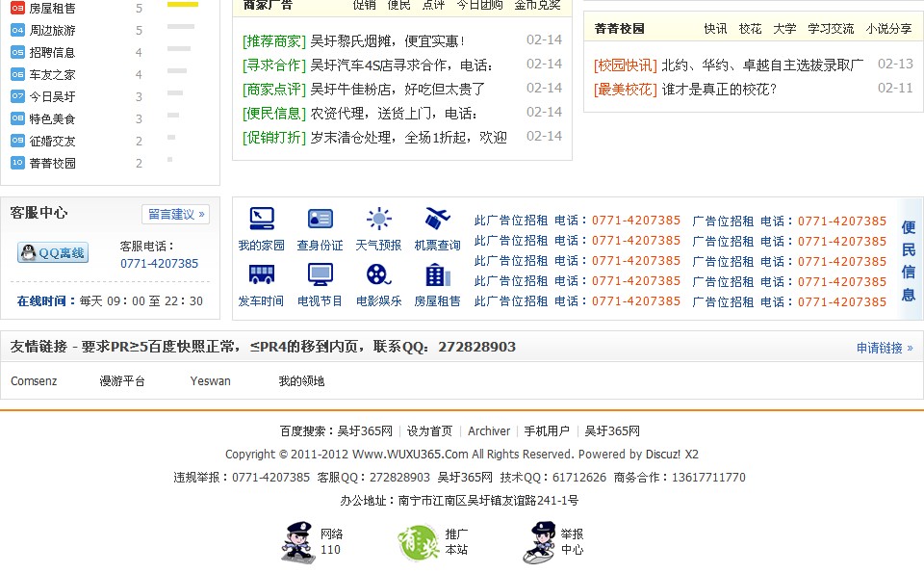Click the 便民信息 vertical side tab
924x573 pixels.
[908, 261]
